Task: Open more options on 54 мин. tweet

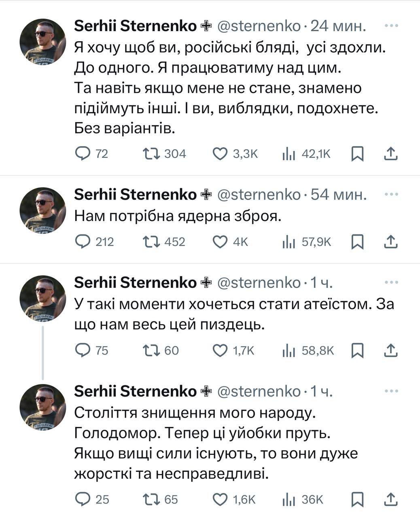Action: click(x=391, y=195)
